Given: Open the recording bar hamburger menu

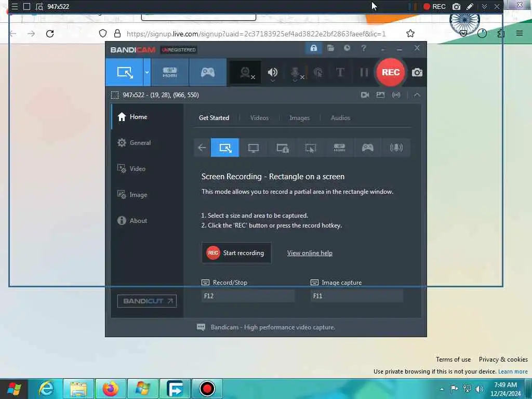Looking at the screenshot, I should tap(15, 6).
